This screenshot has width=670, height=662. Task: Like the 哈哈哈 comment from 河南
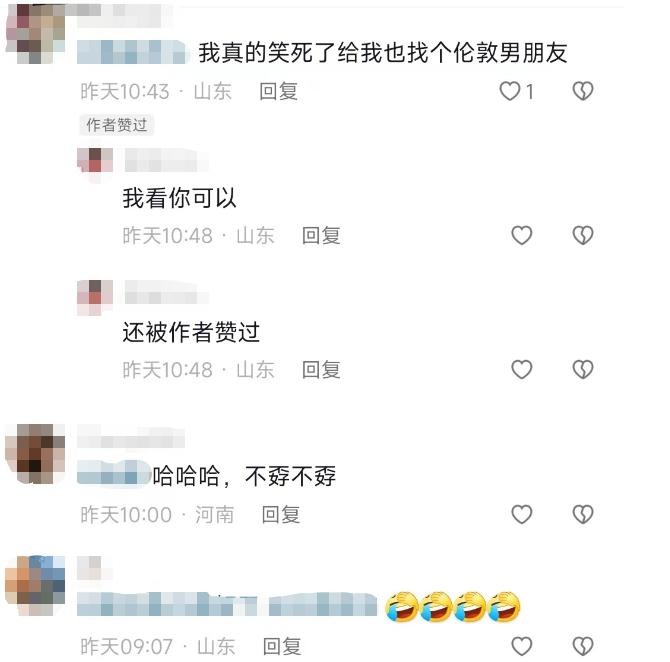pos(522,514)
